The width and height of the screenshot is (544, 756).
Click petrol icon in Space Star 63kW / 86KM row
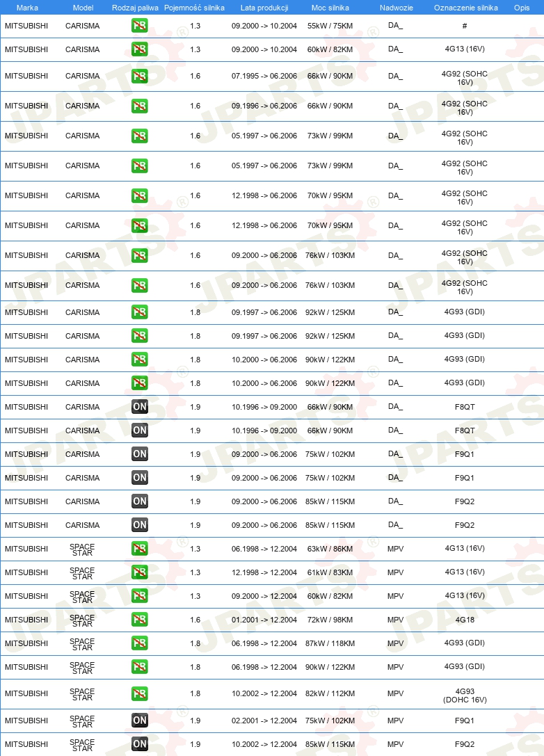click(139, 549)
